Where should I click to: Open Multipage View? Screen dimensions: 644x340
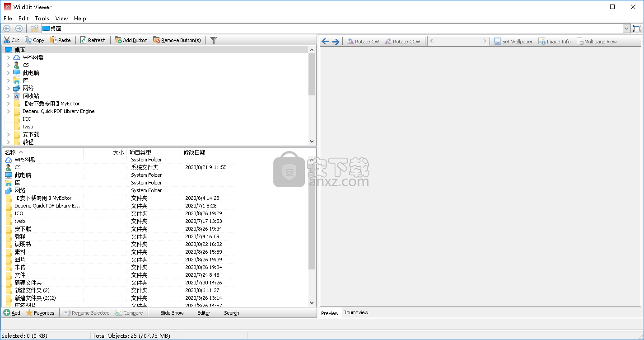[597, 41]
